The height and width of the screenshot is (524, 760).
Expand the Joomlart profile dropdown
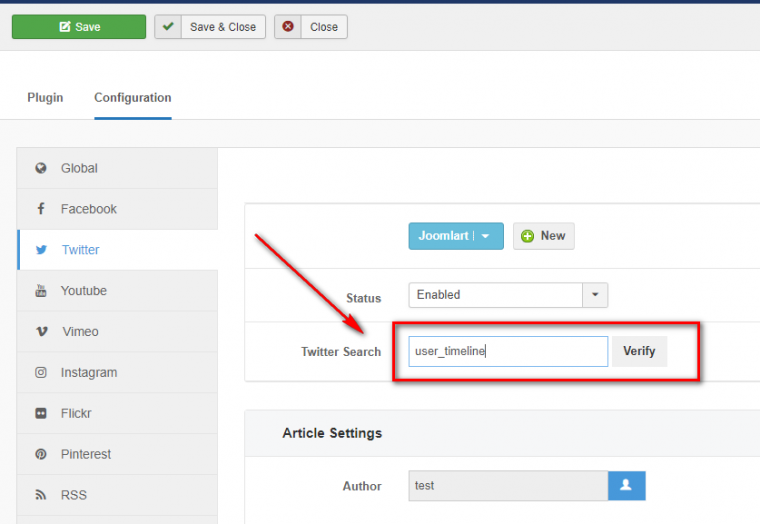485,236
